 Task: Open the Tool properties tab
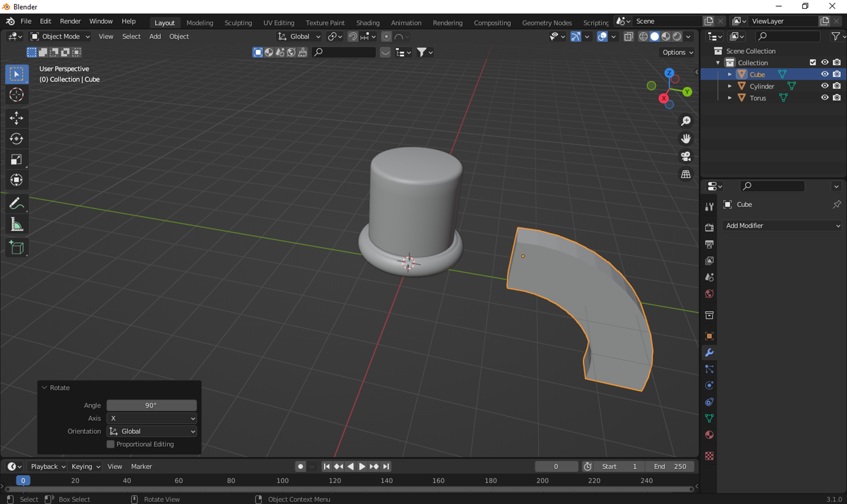pos(709,206)
